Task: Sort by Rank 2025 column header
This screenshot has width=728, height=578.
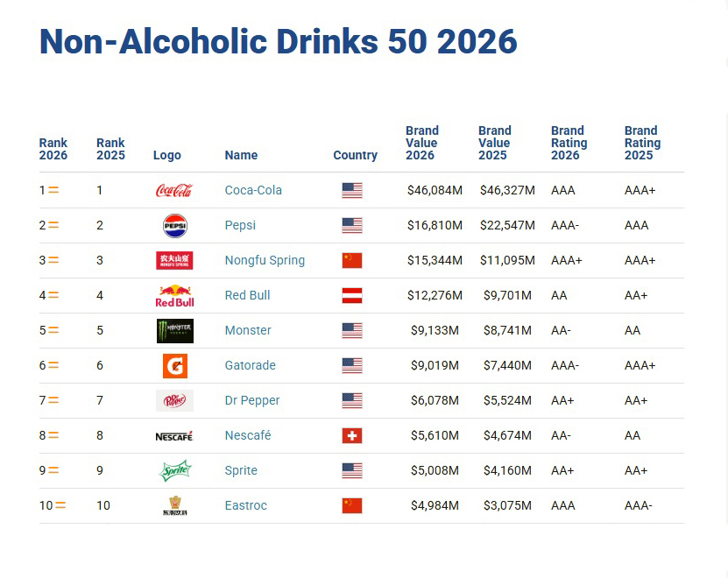Action: (x=110, y=149)
